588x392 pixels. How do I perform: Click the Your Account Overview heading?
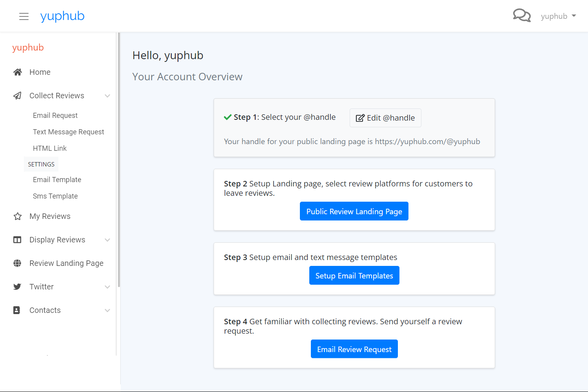pos(187,77)
